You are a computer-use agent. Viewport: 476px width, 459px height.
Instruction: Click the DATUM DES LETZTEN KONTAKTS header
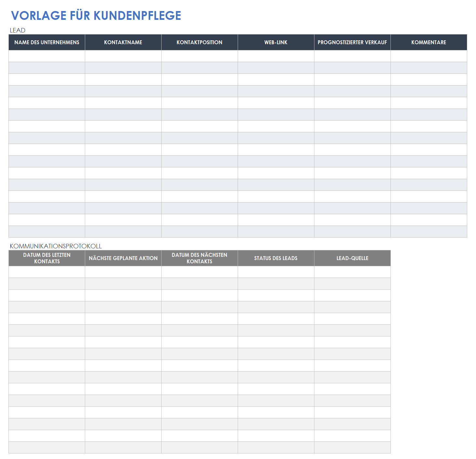pos(47,258)
